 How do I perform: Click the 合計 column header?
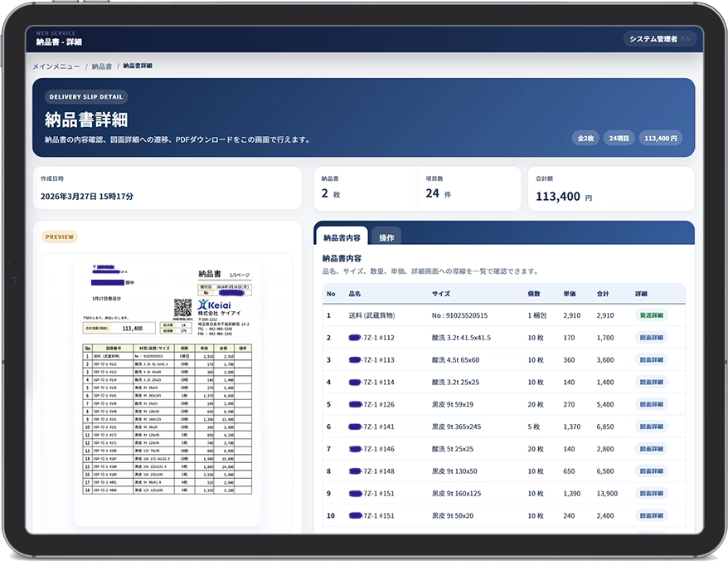[x=603, y=294]
